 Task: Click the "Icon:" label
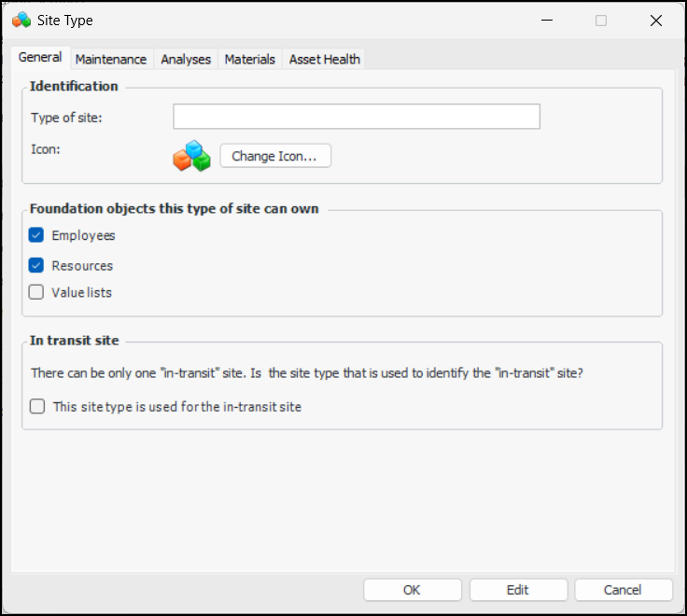pyautogui.click(x=46, y=149)
